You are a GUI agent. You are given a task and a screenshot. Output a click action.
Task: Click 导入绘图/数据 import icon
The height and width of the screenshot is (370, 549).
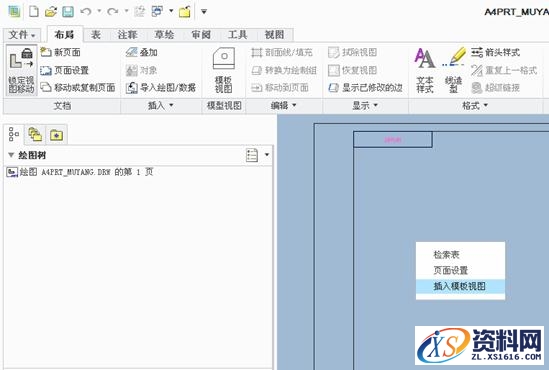[x=132, y=88]
